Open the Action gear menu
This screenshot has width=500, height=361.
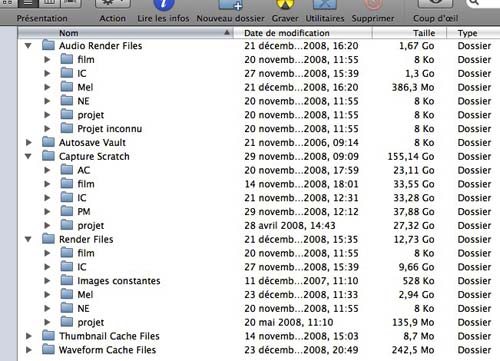[x=113, y=4]
